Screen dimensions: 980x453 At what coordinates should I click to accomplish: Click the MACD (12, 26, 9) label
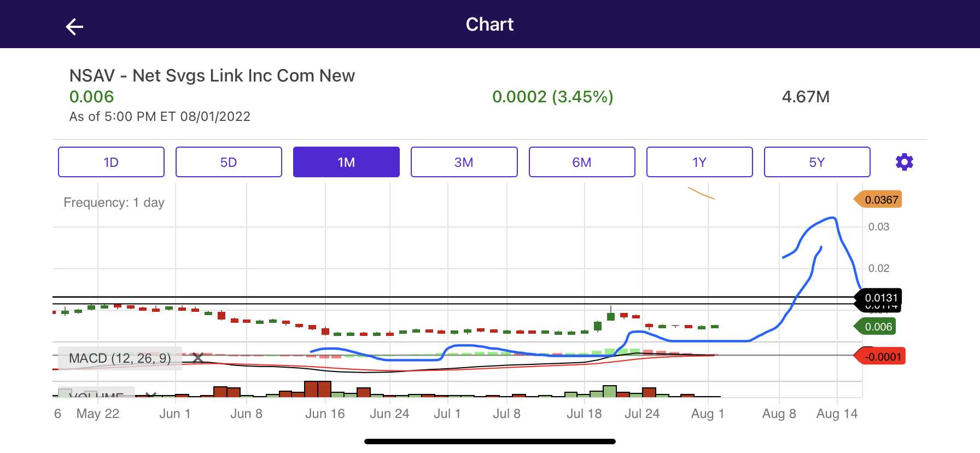tap(120, 358)
